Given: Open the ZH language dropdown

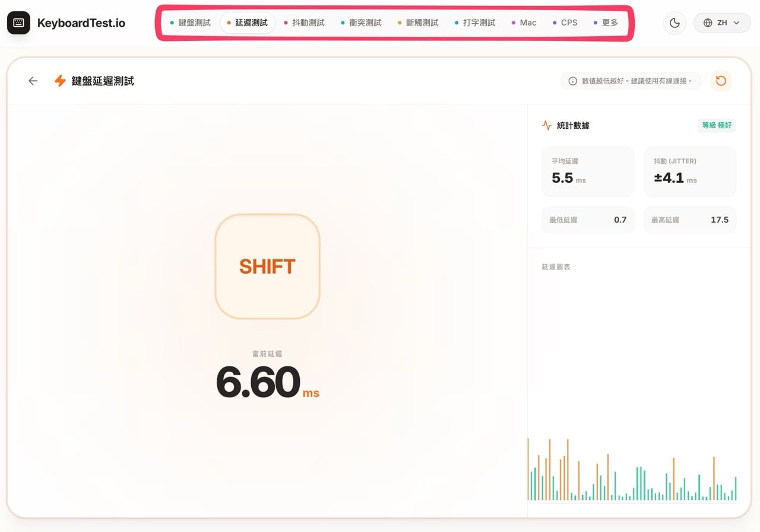Looking at the screenshot, I should [722, 23].
